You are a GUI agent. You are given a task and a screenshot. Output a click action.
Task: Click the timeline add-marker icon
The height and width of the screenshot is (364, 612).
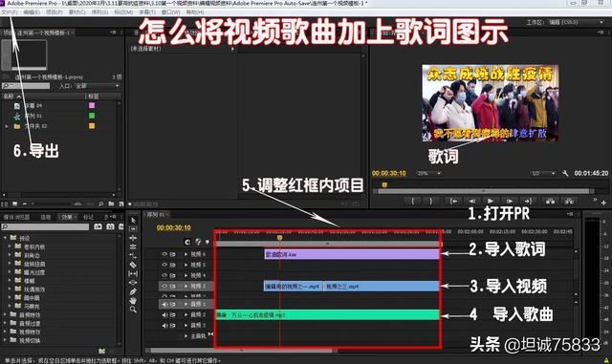coord(208,243)
